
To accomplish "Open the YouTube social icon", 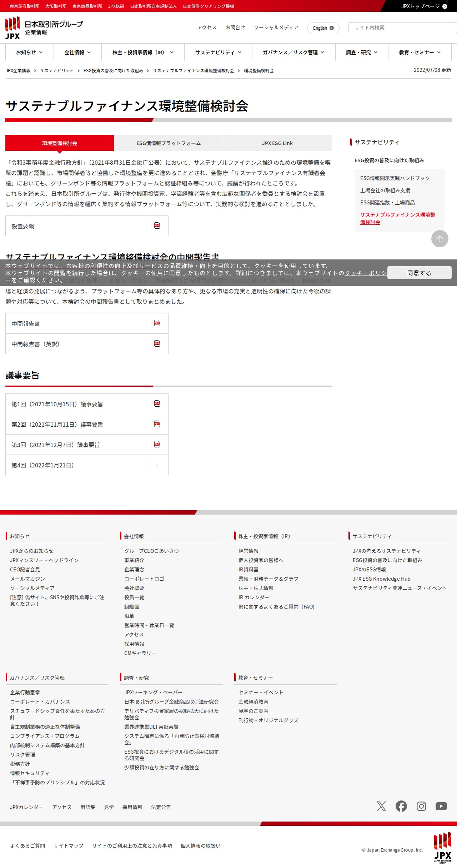I will point(441,806).
